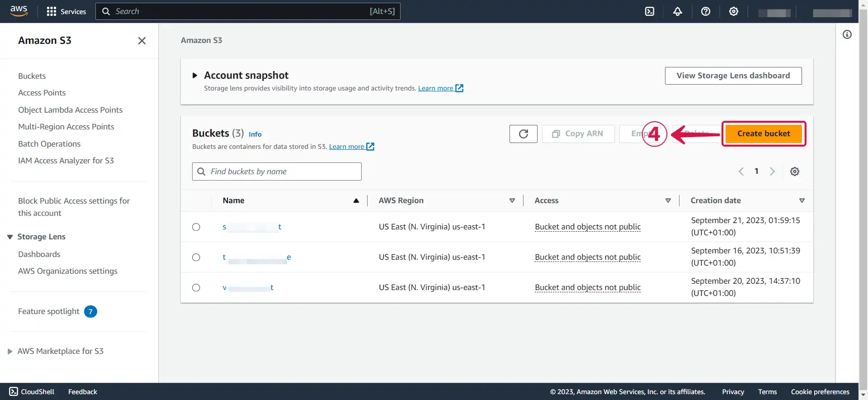Click the Feature spotlight badge 7
Image resolution: width=868 pixels, height=400 pixels.
click(x=90, y=312)
